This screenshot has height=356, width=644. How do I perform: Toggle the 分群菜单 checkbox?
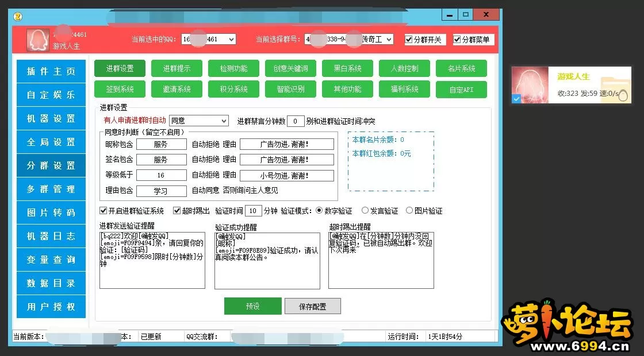(x=457, y=40)
